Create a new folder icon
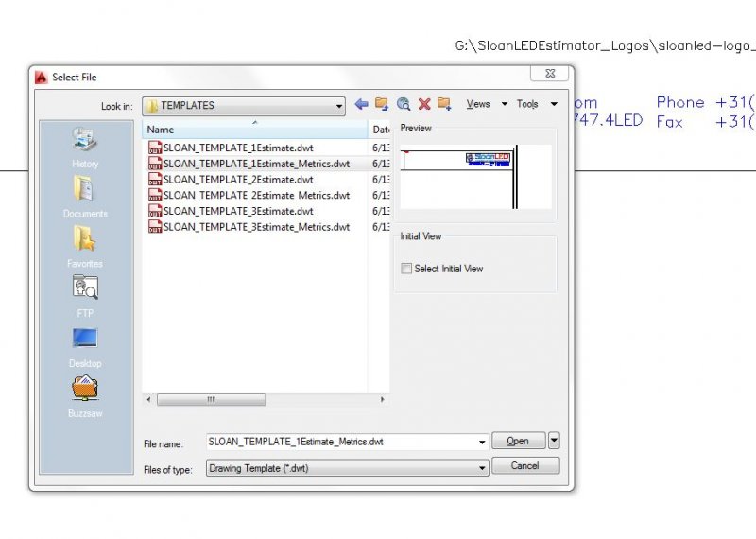This screenshot has width=756, height=539. coord(444,104)
